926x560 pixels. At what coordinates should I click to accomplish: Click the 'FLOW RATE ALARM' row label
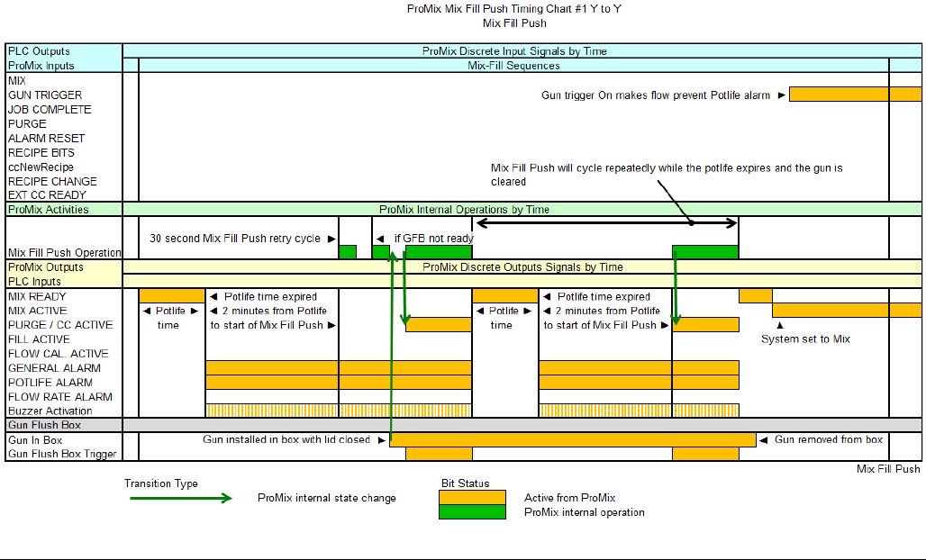point(60,396)
